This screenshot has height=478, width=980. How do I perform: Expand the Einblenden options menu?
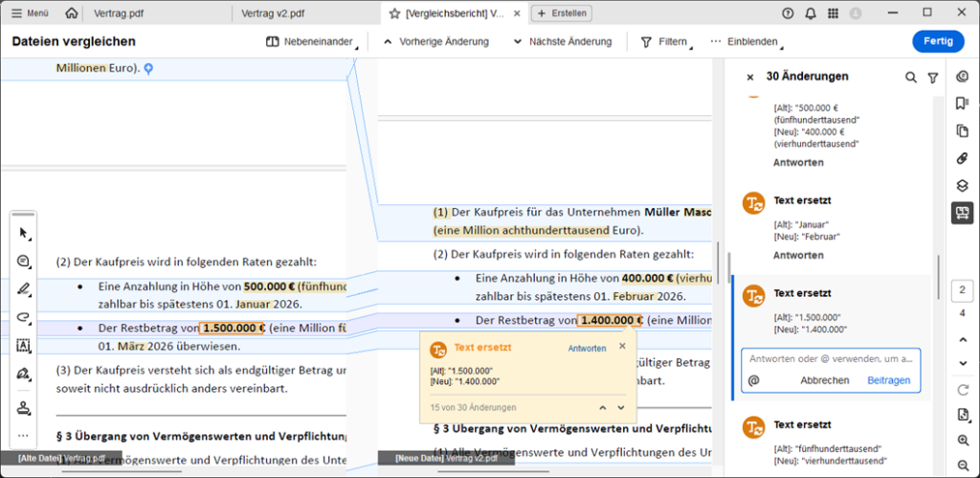(744, 42)
